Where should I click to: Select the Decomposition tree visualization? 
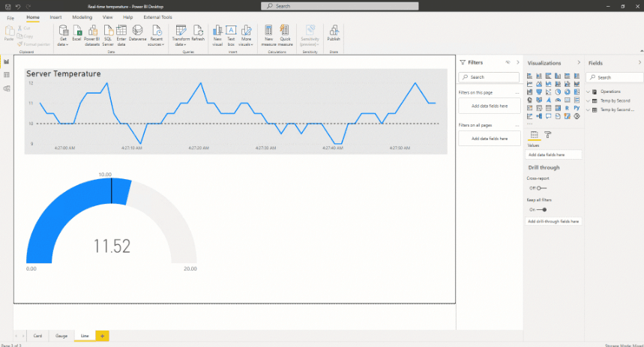(x=539, y=116)
